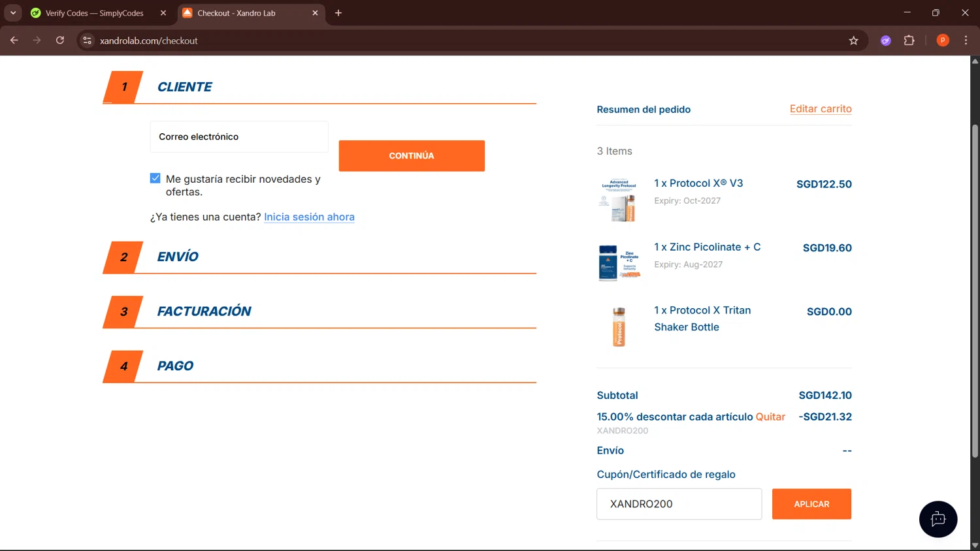
Task: Click the -SGD21.32 discount amount
Action: tap(825, 417)
